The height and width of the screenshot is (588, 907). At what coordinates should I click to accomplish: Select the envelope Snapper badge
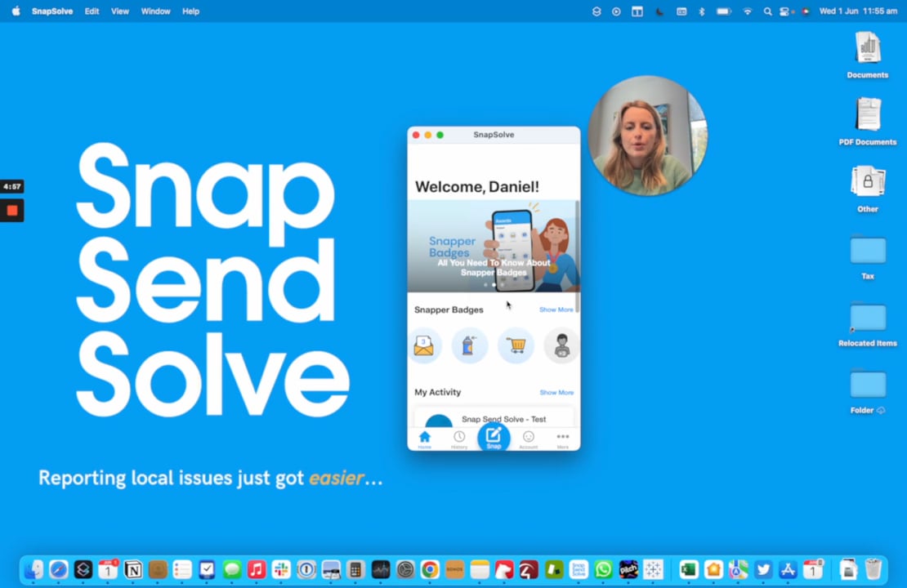pos(424,345)
